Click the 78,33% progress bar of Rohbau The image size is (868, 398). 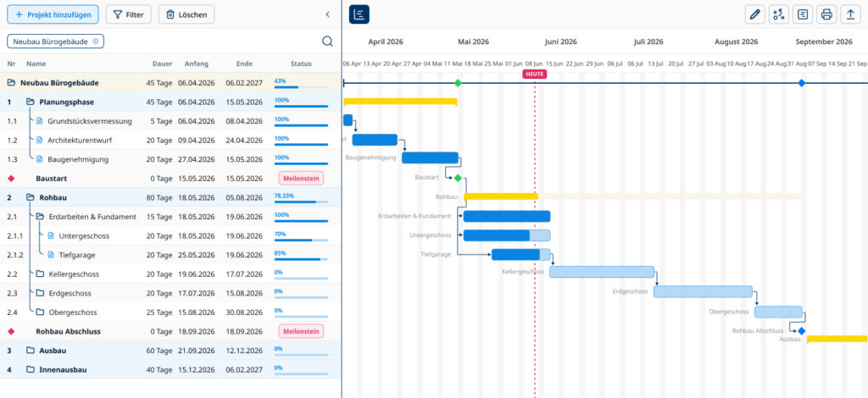tap(301, 202)
